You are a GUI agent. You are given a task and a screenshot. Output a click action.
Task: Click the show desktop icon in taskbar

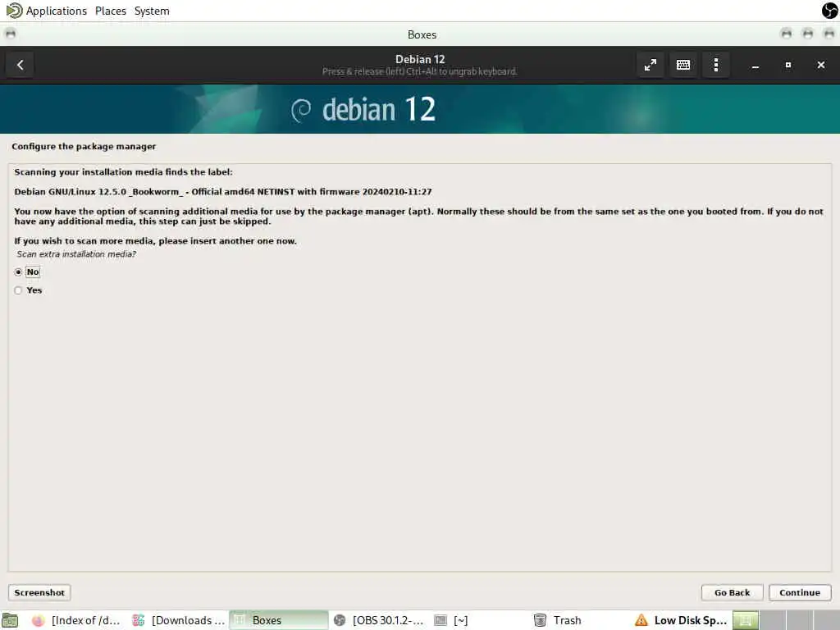click(x=10, y=620)
